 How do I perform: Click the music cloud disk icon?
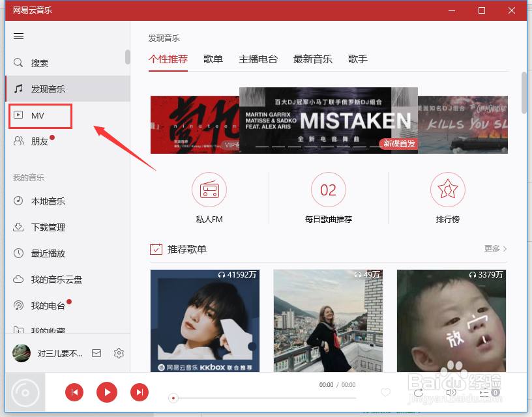click(x=18, y=279)
